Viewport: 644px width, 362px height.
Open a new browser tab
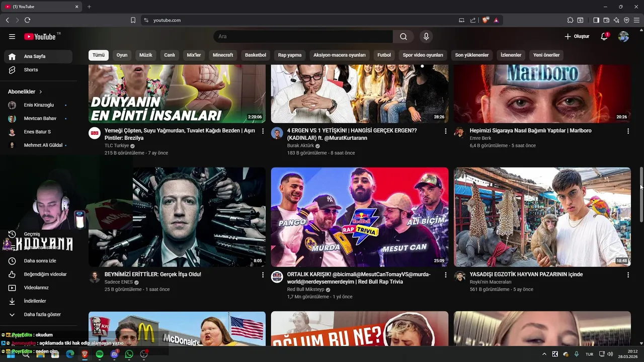pyautogui.click(x=89, y=7)
